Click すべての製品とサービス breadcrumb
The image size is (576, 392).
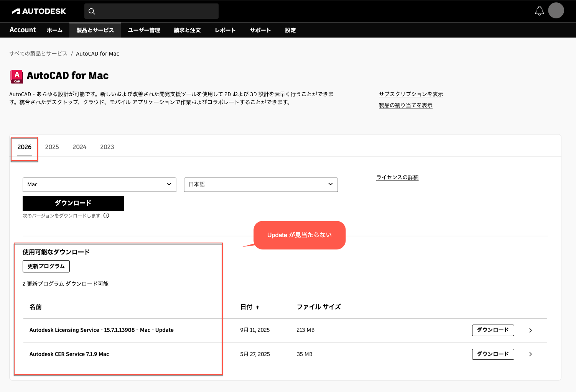pos(38,54)
